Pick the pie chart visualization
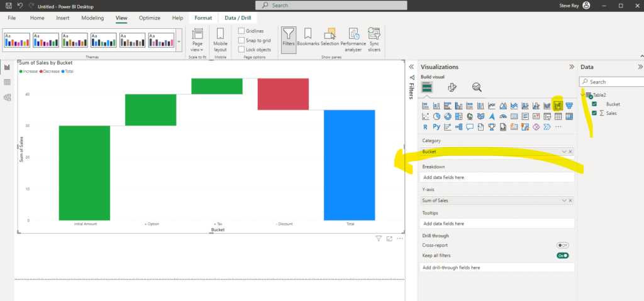The width and height of the screenshot is (644, 301). point(436,116)
